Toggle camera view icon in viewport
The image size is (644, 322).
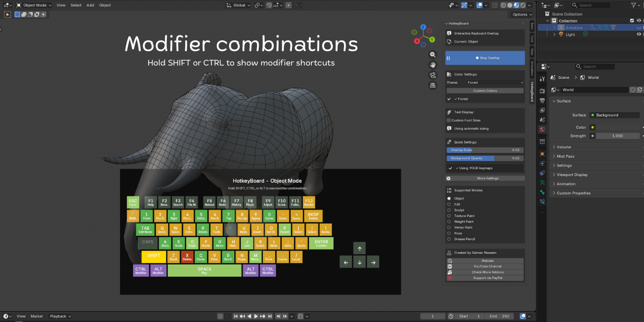(433, 75)
